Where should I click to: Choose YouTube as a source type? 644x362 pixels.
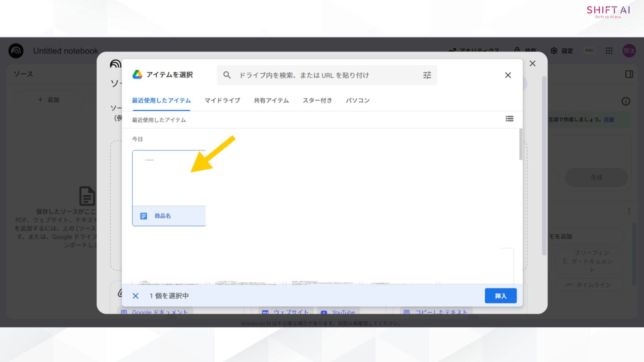tap(339, 312)
